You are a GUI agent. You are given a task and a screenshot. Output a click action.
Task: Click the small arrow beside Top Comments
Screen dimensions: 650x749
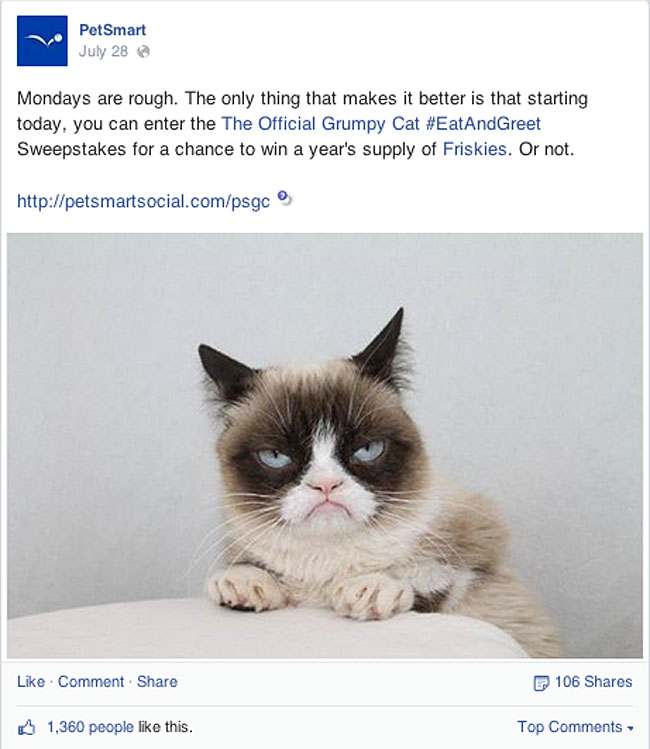pos(630,728)
